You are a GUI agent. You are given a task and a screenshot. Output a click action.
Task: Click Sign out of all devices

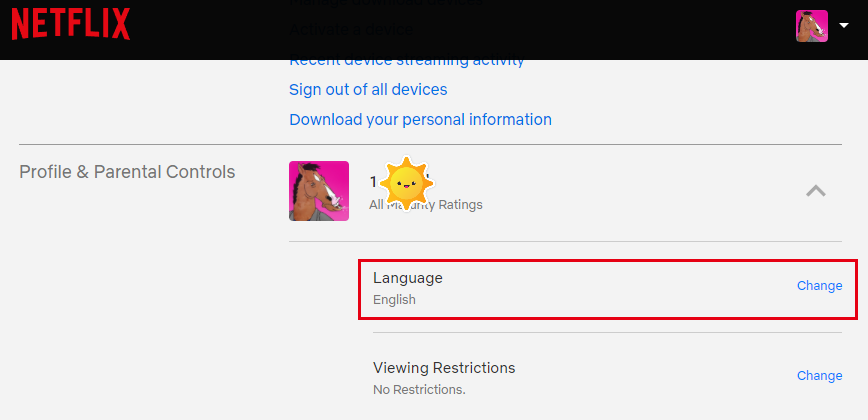pyautogui.click(x=368, y=90)
